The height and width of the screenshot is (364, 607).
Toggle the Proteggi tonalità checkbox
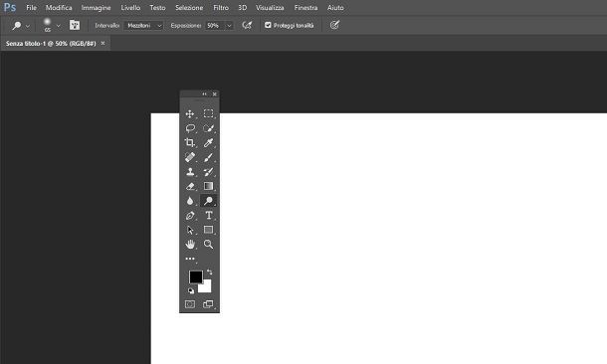tap(268, 25)
